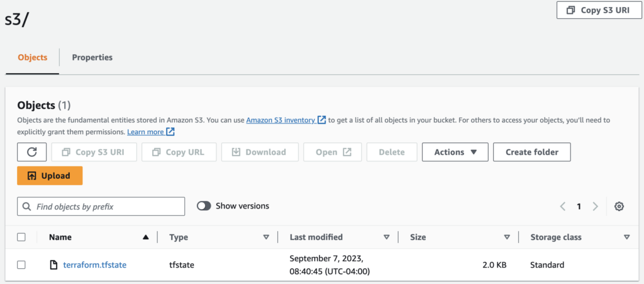Viewport: 644px width, 284px height.
Task: Switch to the Properties tab
Action: tap(92, 57)
